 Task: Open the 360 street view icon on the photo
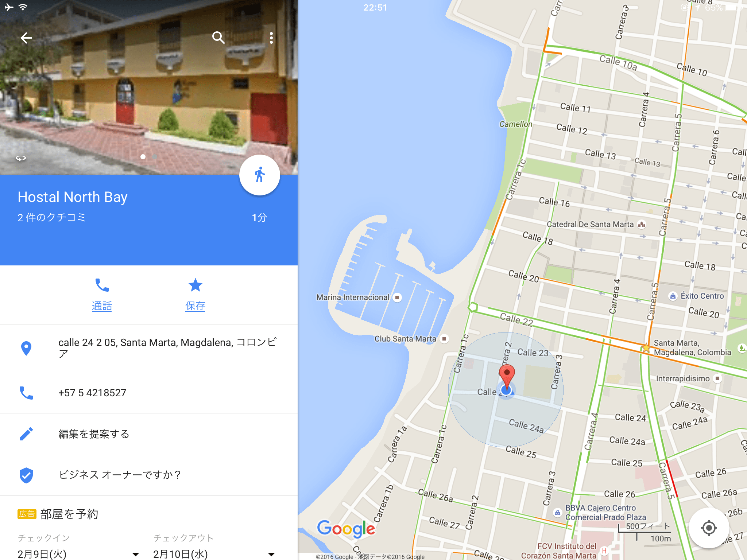coord(21,158)
